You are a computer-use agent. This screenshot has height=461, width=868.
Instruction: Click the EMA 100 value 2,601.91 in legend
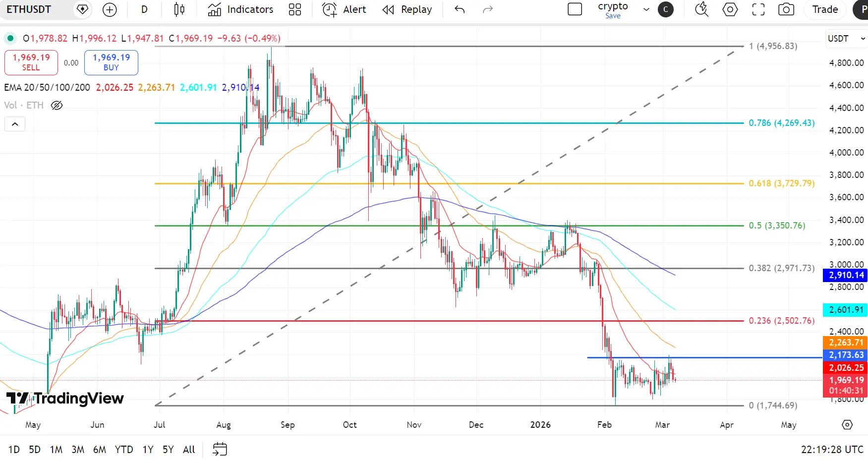[198, 88]
